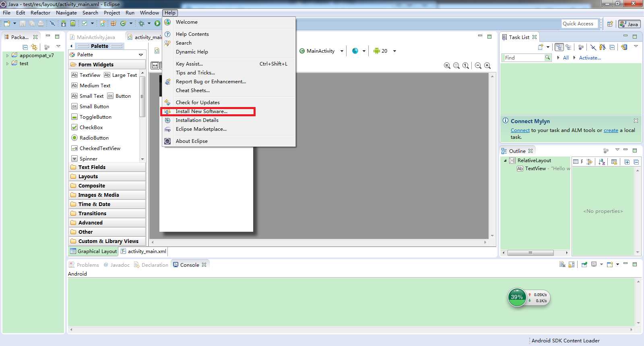The width and height of the screenshot is (644, 346).
Task: Click the Pin Console icon
Action: [584, 264]
